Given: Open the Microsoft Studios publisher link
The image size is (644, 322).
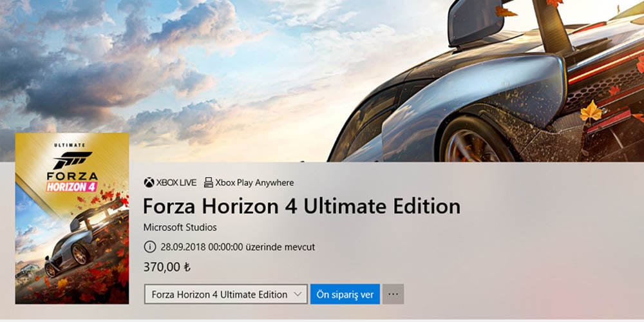Looking at the screenshot, I should tap(180, 227).
